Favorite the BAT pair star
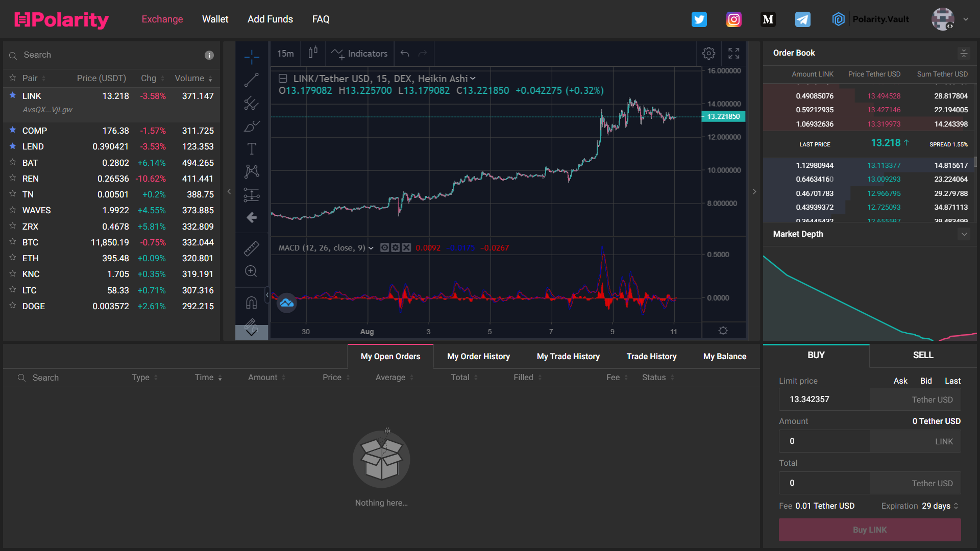This screenshot has height=551, width=980. pos(13,162)
